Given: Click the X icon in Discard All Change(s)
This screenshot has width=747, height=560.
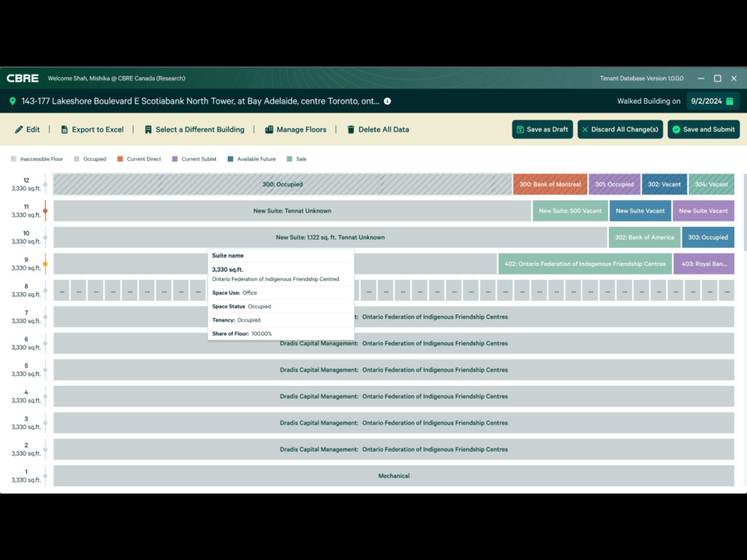Looking at the screenshot, I should click(585, 129).
